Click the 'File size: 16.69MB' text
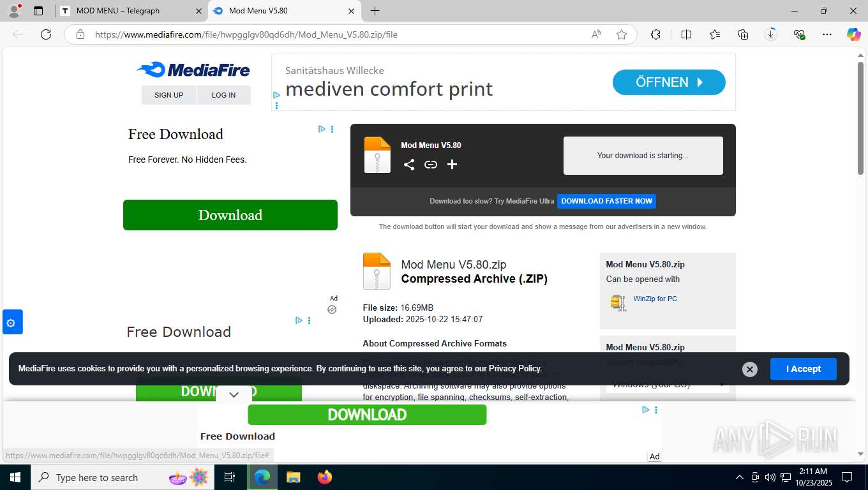 point(398,308)
